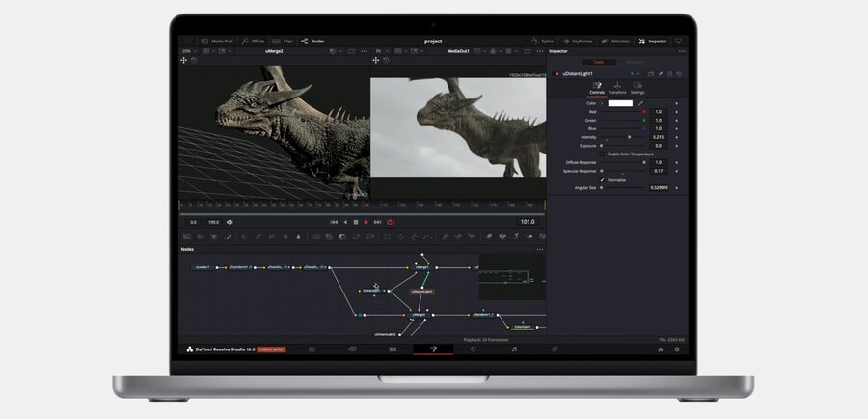Toggle the Inspector panel button

pyautogui.click(x=653, y=41)
